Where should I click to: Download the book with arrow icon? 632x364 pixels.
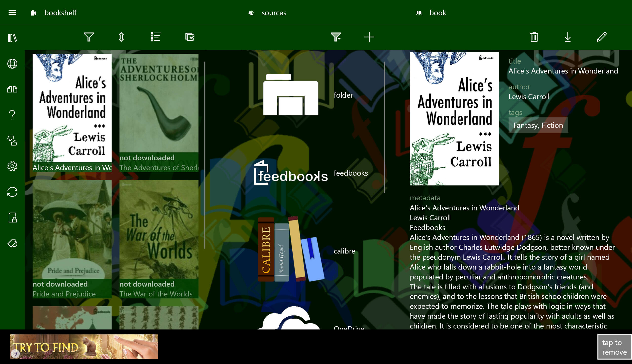pyautogui.click(x=568, y=37)
